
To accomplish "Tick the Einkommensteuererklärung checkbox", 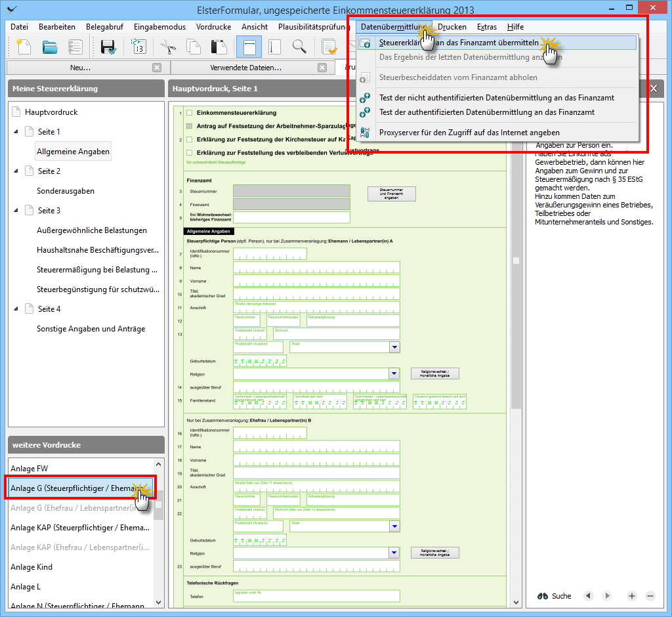I will pos(190,113).
